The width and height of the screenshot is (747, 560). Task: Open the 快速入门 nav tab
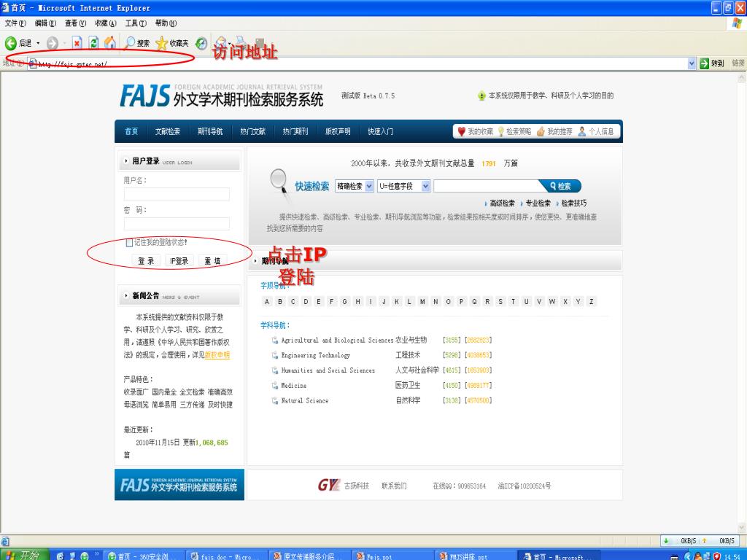click(380, 131)
